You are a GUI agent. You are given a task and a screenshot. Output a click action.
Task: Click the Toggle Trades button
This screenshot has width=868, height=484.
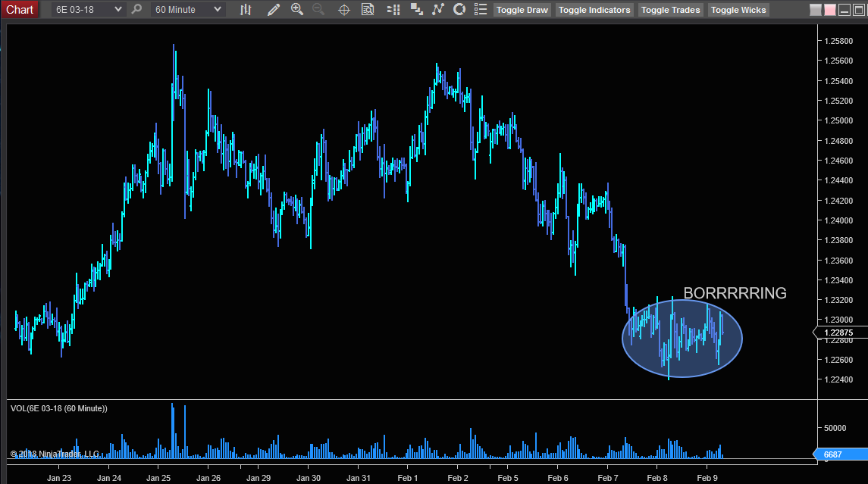tap(670, 10)
